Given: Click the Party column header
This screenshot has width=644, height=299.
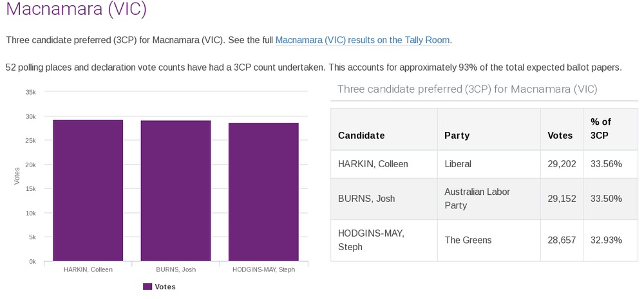Looking at the screenshot, I should tap(457, 136).
